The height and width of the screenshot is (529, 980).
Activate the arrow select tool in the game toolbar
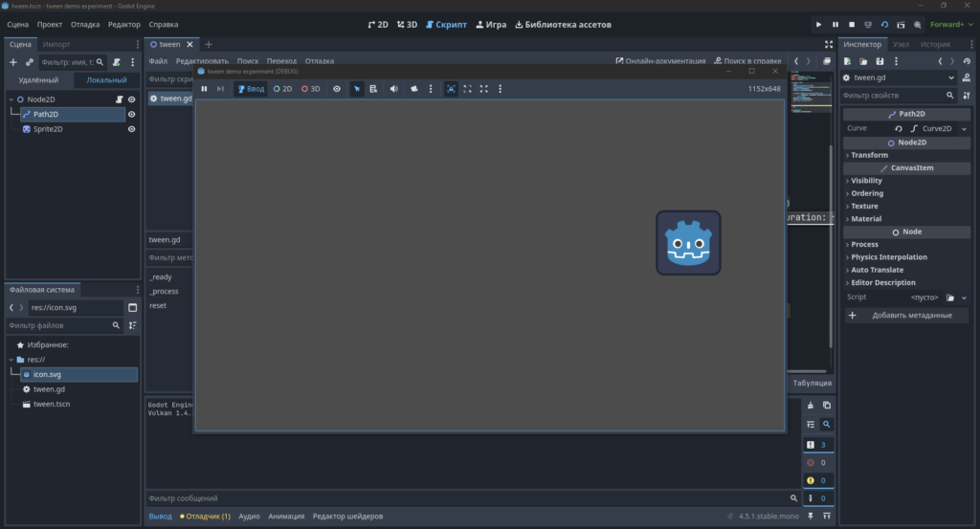pyautogui.click(x=357, y=89)
